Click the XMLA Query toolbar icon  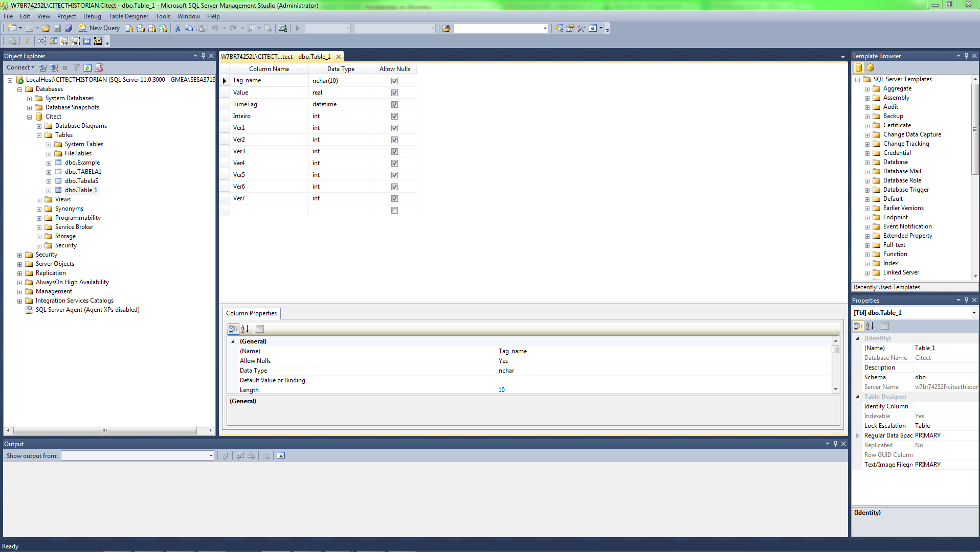click(x=163, y=29)
